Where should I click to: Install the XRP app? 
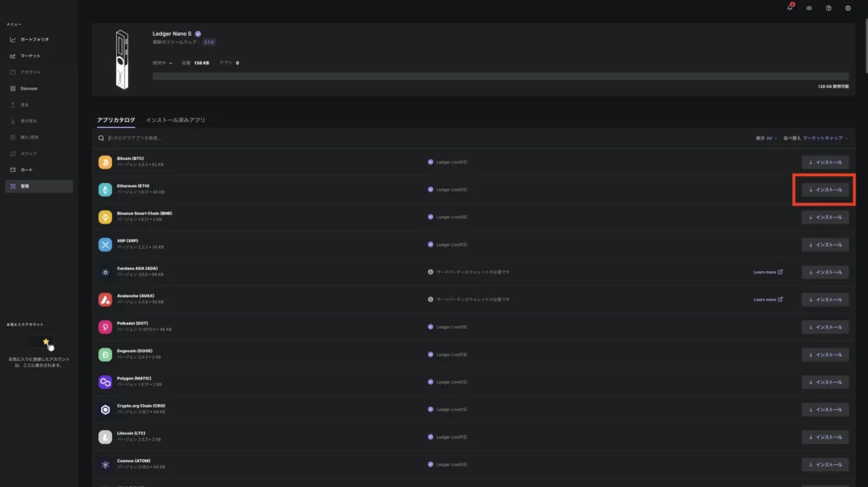pos(826,245)
